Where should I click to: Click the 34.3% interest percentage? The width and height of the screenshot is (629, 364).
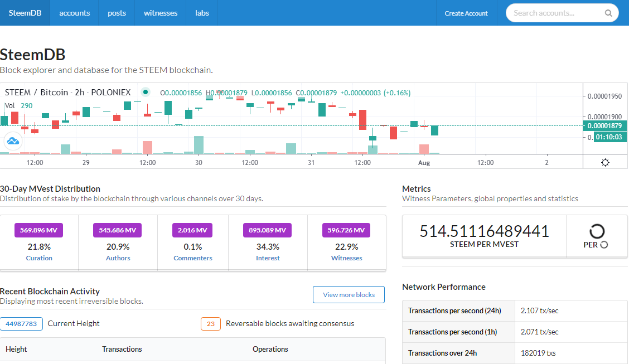(x=268, y=246)
